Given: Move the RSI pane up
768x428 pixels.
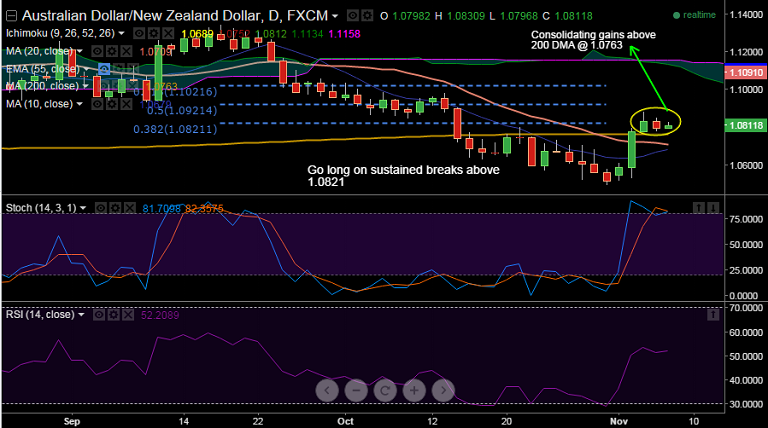Looking at the screenshot, I should pyautogui.click(x=713, y=314).
